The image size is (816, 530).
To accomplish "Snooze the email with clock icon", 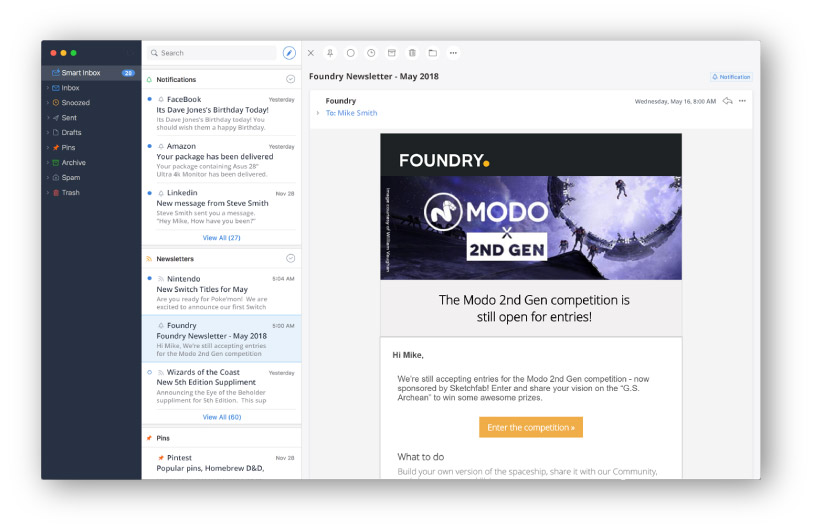I will click(x=371, y=53).
